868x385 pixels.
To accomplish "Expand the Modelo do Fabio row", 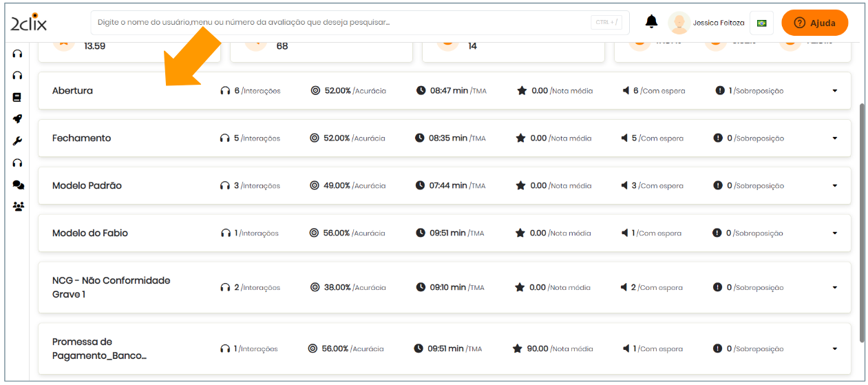I will pyautogui.click(x=834, y=233).
